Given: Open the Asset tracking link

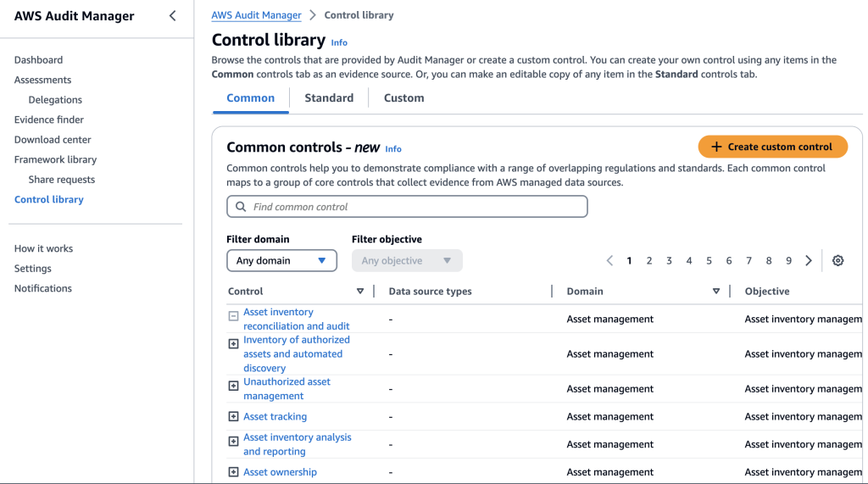Looking at the screenshot, I should click(275, 416).
